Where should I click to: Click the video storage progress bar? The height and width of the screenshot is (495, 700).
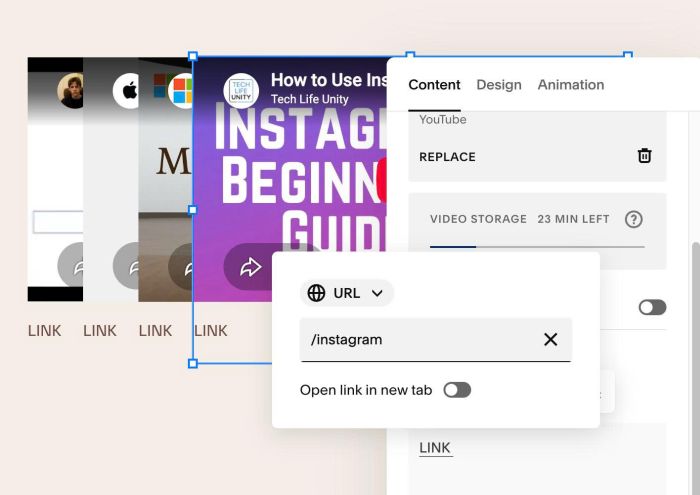[537, 246]
